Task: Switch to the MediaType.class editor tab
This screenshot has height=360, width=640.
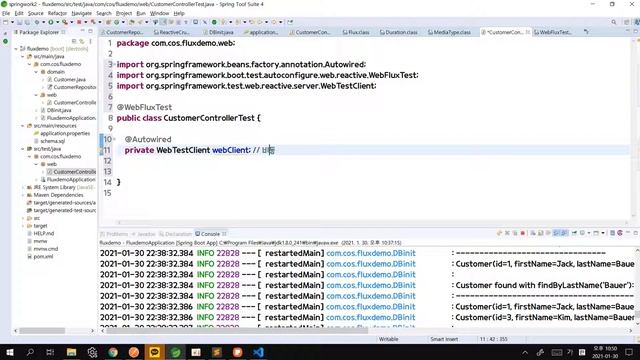Action: (x=449, y=32)
